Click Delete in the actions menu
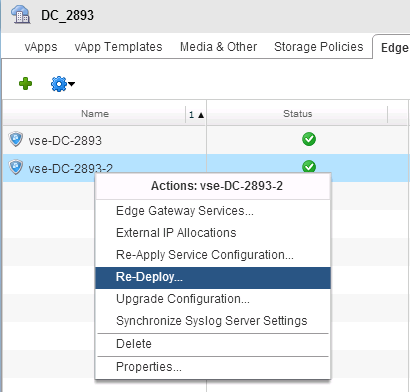Viewport: 410px width, 392px height. 213,344
